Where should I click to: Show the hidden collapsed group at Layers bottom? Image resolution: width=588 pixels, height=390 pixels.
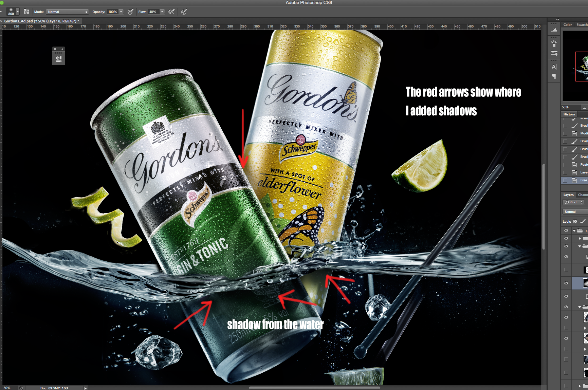[x=566, y=386]
